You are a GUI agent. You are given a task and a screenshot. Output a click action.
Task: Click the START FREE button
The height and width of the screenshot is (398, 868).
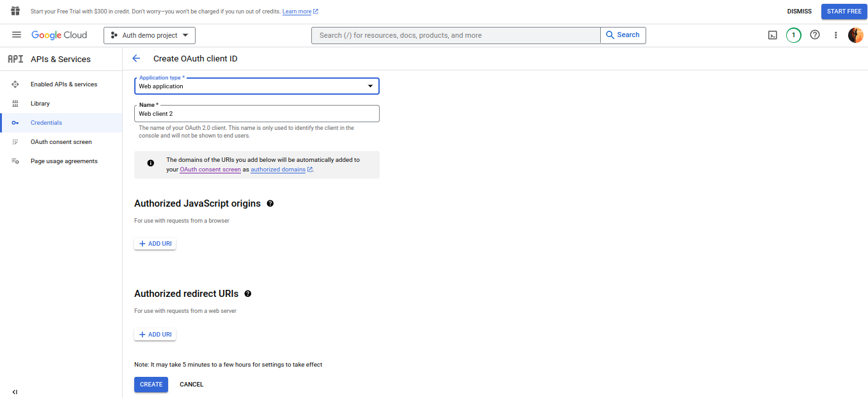tap(844, 12)
